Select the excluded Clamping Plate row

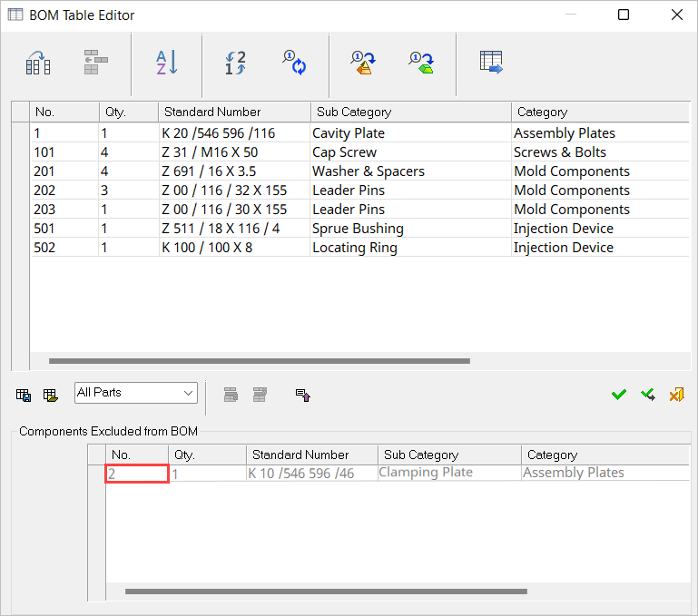click(x=425, y=473)
